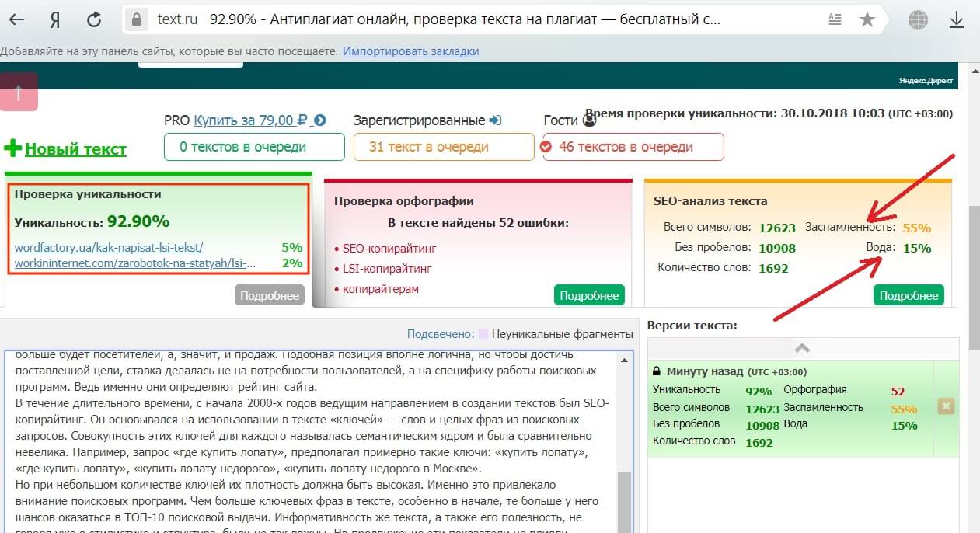
Task: Open downloads arrow icon in browser toolbar
Action: coord(956,20)
